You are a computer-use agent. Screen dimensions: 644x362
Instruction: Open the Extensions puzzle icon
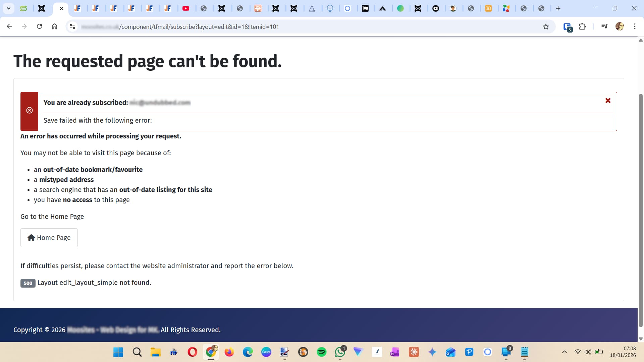(x=583, y=26)
